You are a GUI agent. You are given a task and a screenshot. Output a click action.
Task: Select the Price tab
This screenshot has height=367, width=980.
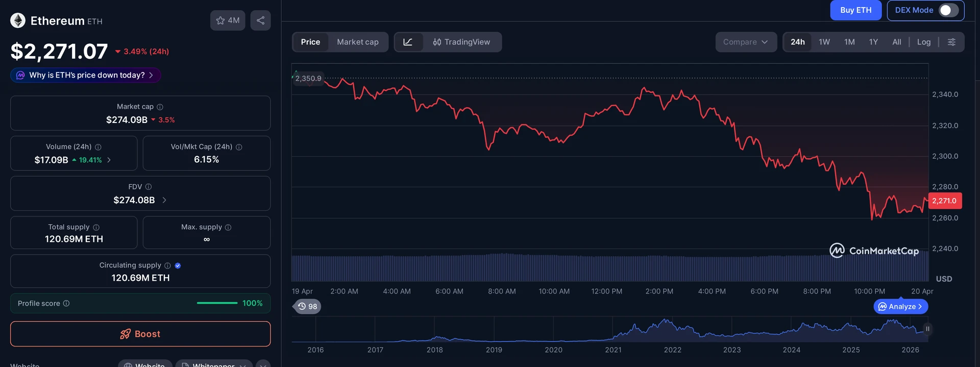coord(310,42)
